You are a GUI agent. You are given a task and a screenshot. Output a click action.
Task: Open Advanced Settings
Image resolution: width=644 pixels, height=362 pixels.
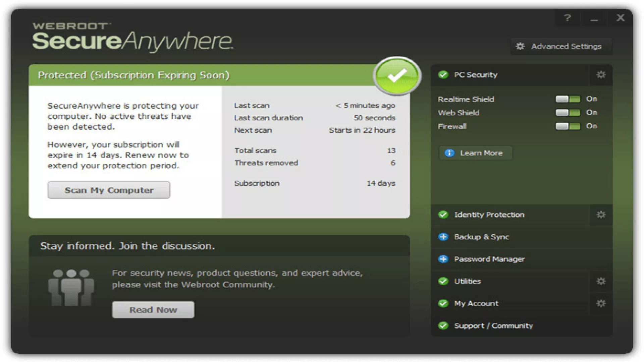pyautogui.click(x=561, y=47)
